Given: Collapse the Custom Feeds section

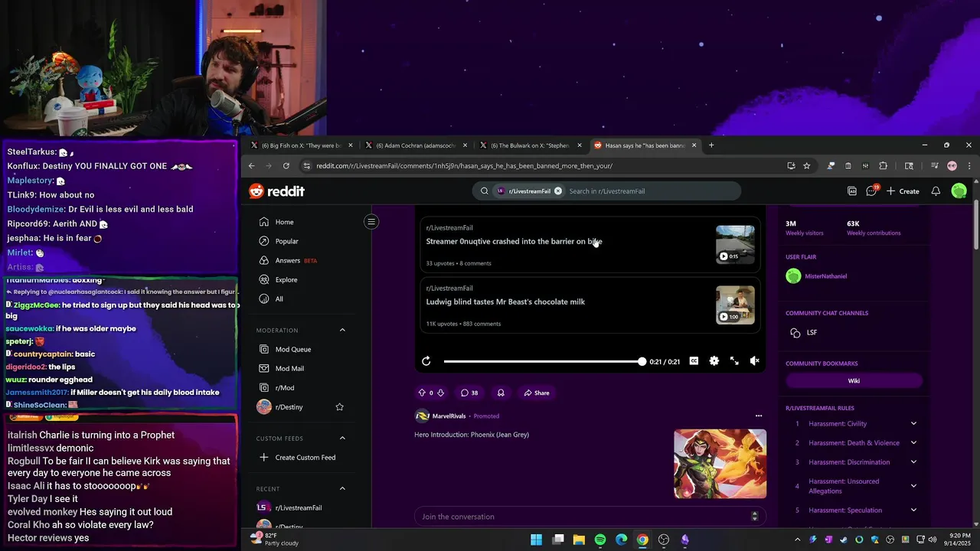Looking at the screenshot, I should pos(342,439).
